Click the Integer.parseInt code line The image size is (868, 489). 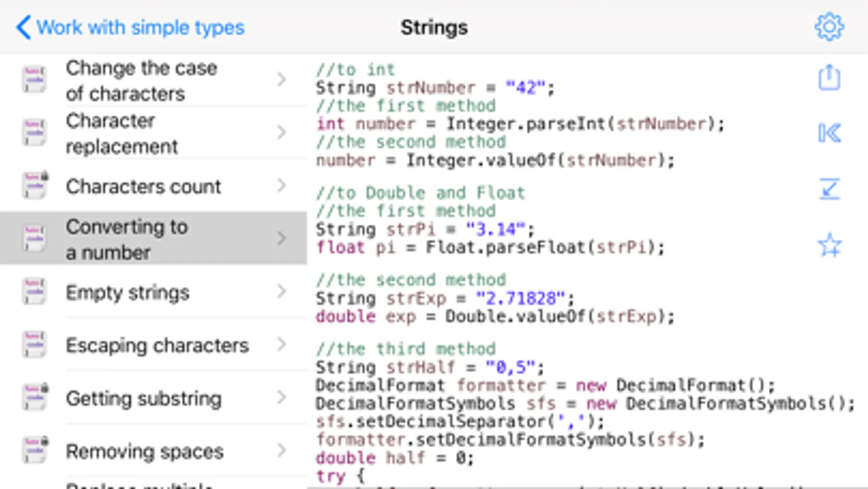click(x=520, y=124)
